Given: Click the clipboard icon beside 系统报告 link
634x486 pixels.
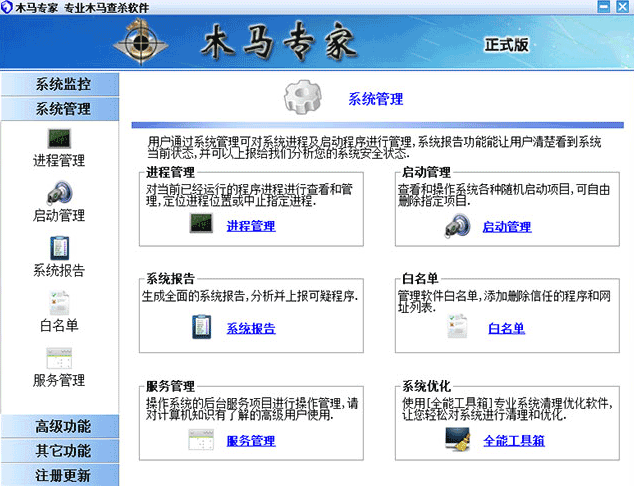Looking at the screenshot, I should coord(201,327).
